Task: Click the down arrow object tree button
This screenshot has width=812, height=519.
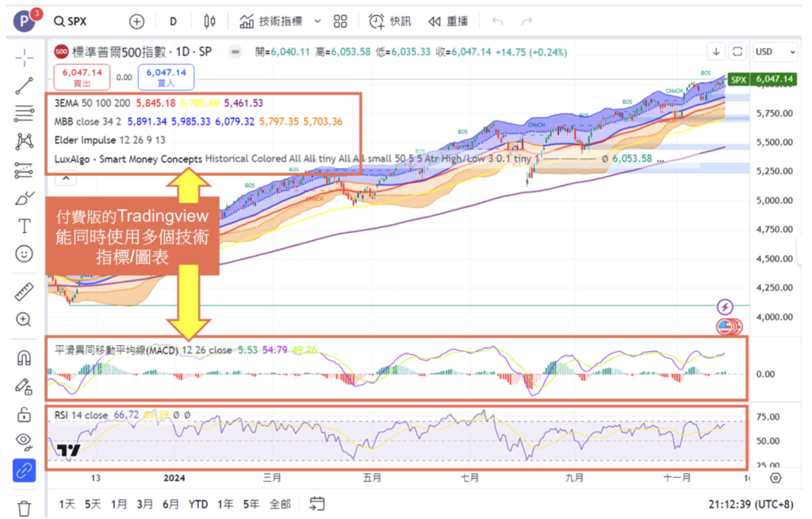Action: 716,52
